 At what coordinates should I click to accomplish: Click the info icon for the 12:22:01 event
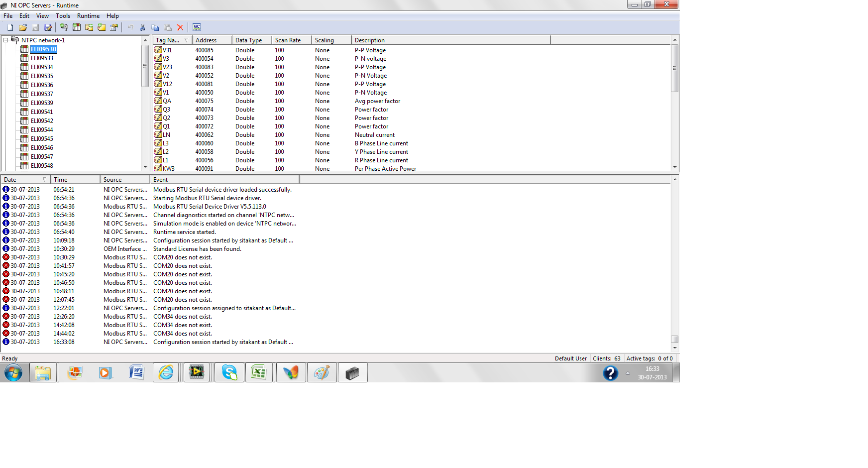[x=6, y=308]
